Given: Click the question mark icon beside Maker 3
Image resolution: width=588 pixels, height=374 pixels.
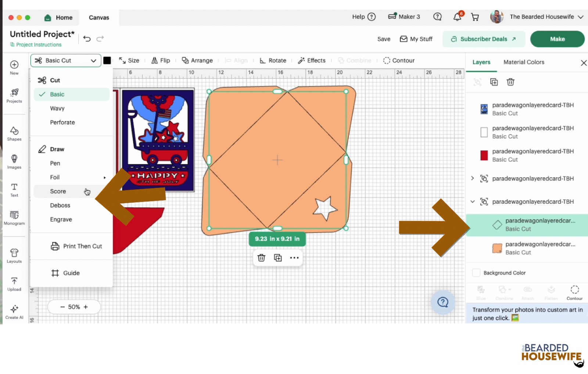Looking at the screenshot, I should click(437, 17).
